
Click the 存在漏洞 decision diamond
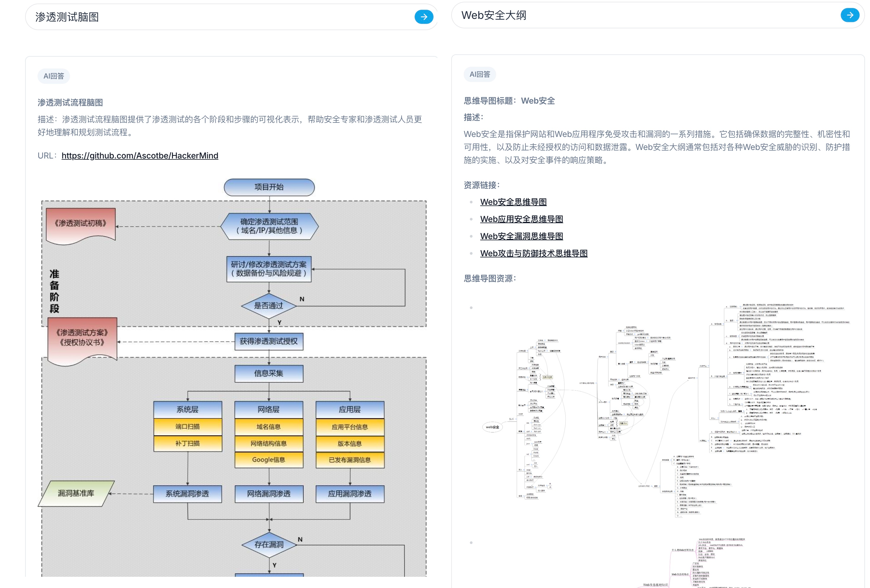(x=269, y=545)
